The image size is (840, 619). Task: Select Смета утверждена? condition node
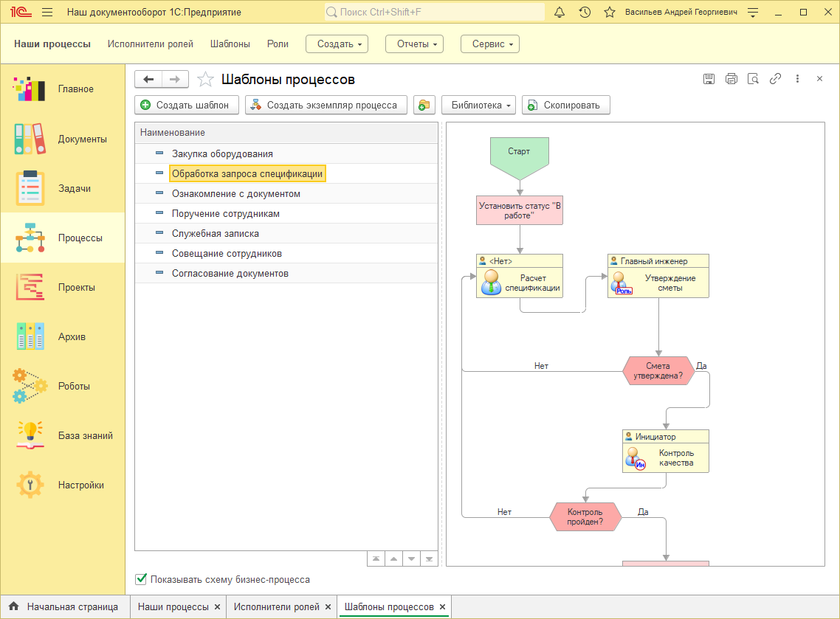click(x=658, y=370)
